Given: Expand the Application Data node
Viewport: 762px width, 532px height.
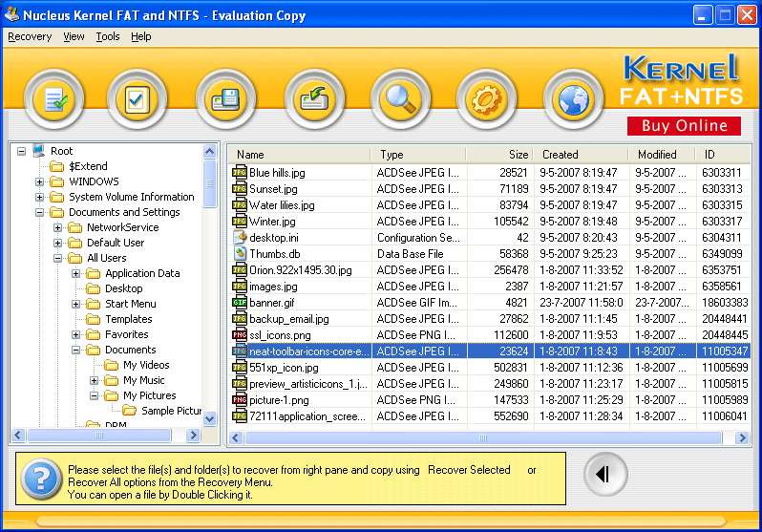Looking at the screenshot, I should (x=75, y=273).
